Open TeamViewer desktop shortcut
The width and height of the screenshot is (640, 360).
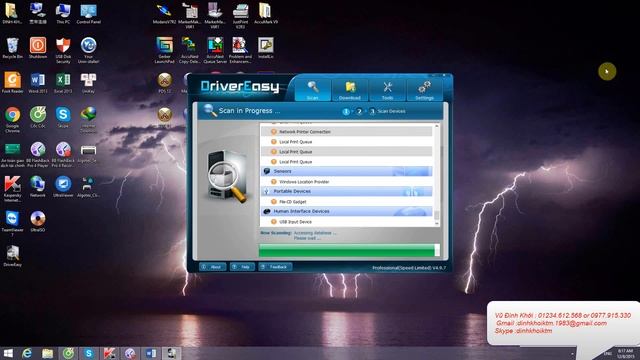coord(13,223)
